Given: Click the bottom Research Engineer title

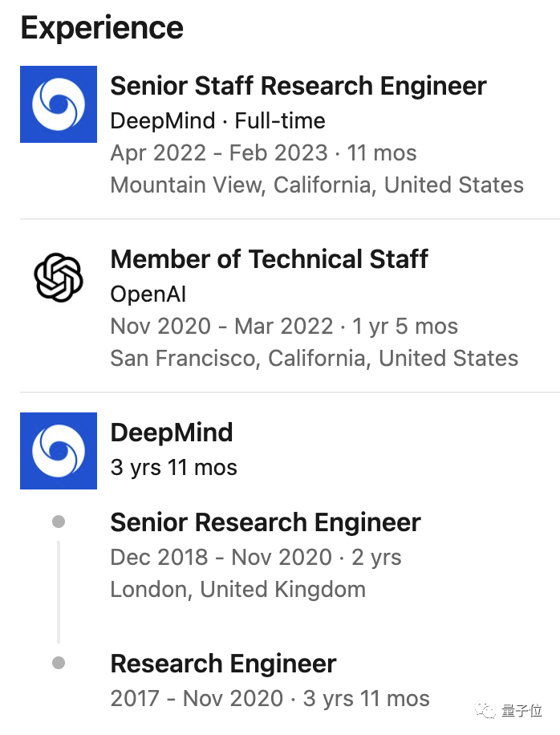Looking at the screenshot, I should pos(223,664).
